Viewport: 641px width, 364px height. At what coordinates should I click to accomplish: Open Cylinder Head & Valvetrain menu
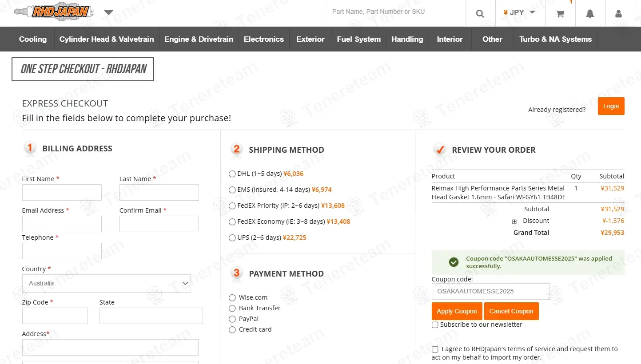107,39
